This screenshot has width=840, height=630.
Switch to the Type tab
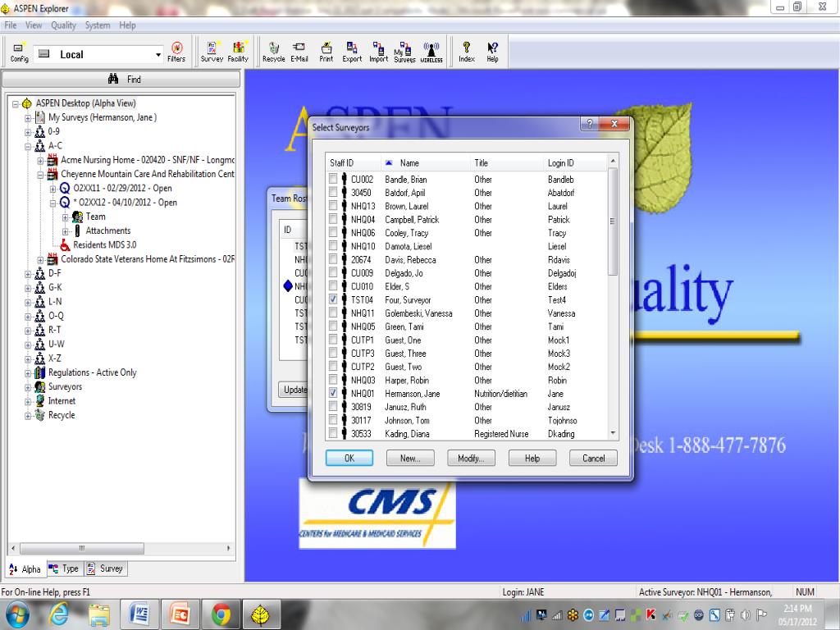pyautogui.click(x=64, y=568)
